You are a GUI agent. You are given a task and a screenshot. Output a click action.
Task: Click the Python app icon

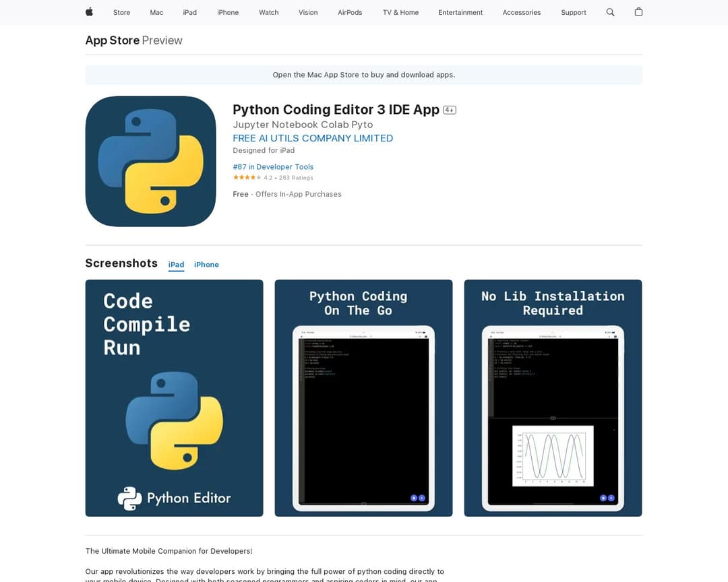[x=150, y=162]
